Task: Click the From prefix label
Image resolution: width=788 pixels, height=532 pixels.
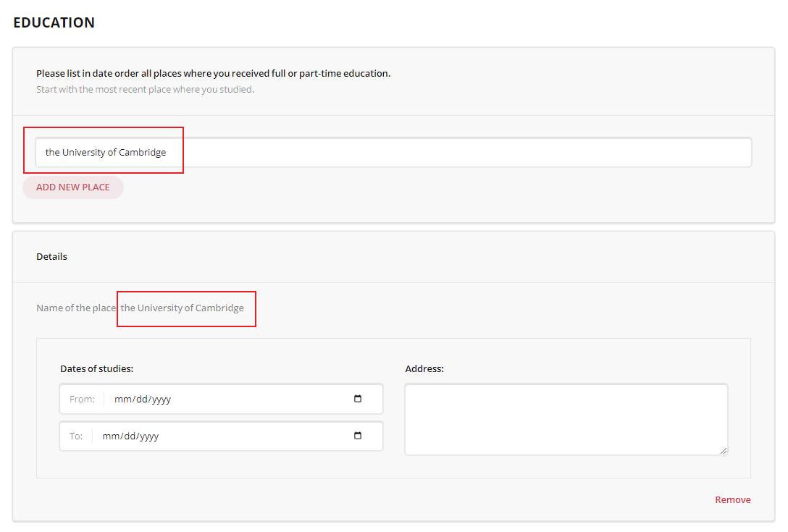Action: (x=82, y=398)
